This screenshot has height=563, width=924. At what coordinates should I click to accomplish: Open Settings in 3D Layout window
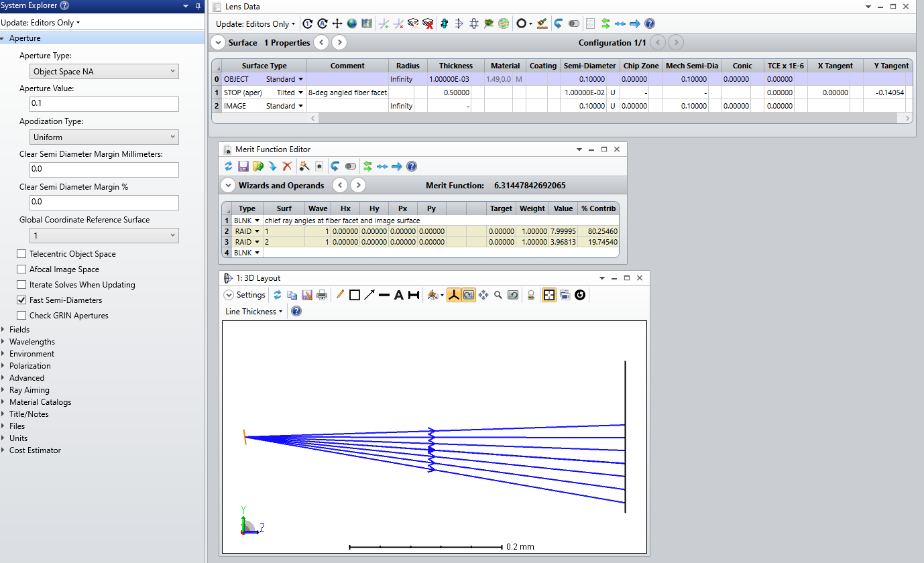[x=245, y=295]
